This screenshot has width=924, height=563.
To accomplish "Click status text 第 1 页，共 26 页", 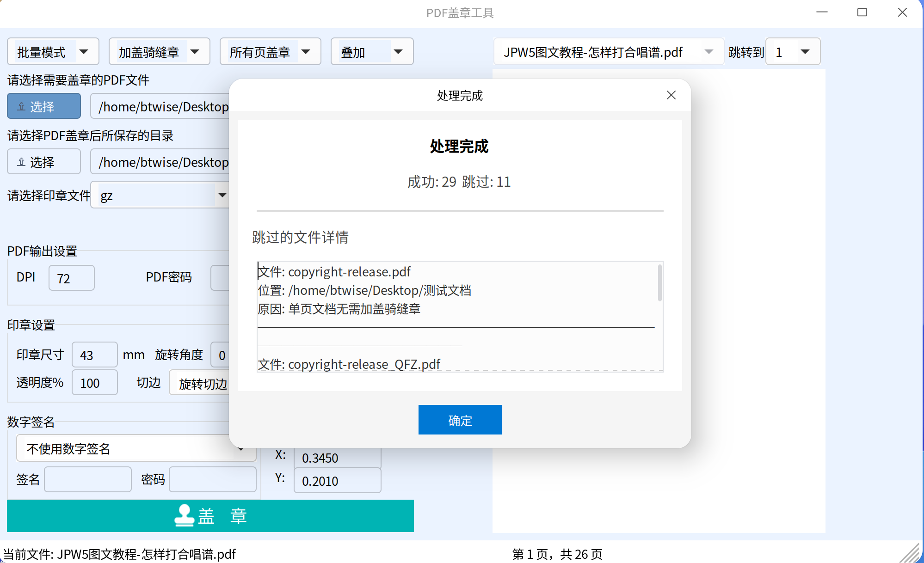I will 557,554.
